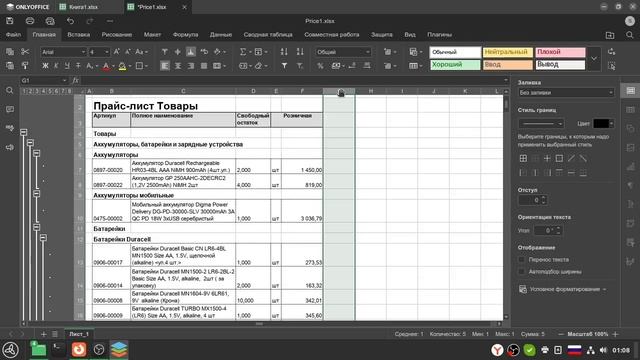640x360 pixels.
Task: Select column H header
Action: click(371, 91)
